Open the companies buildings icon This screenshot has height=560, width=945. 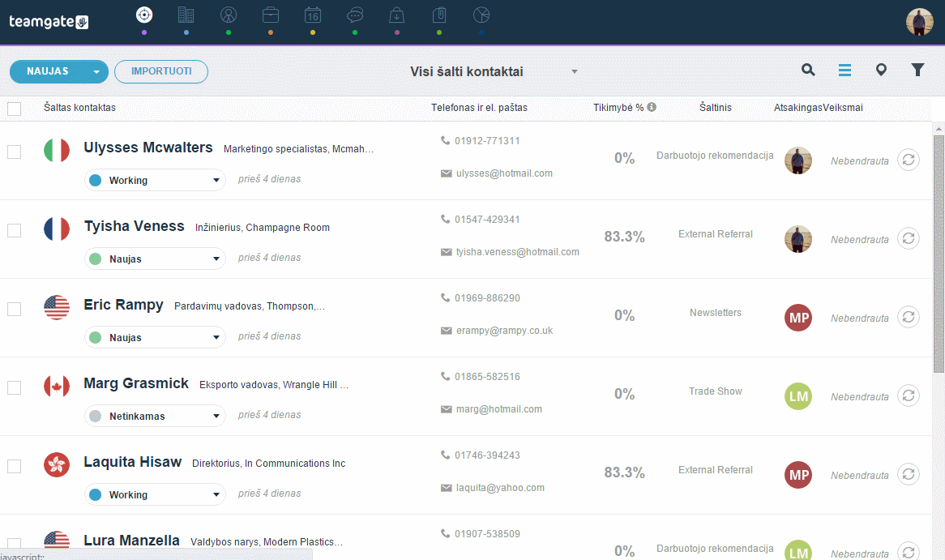(x=186, y=15)
